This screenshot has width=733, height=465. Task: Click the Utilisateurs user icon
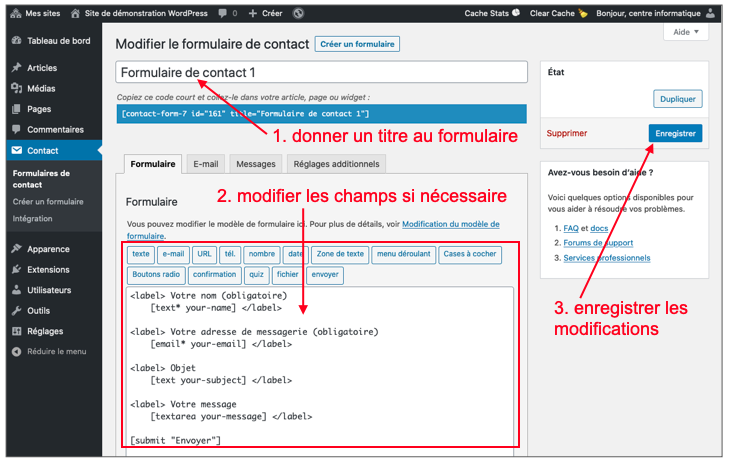tap(16, 290)
